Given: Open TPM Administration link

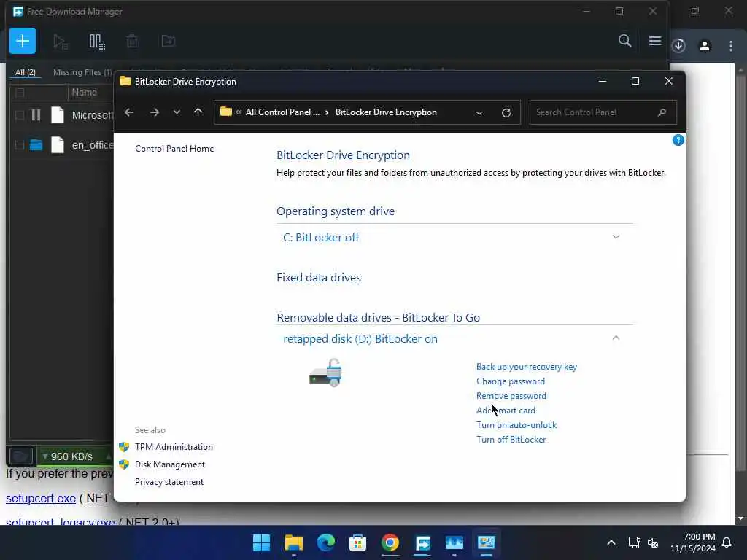Looking at the screenshot, I should point(174,447).
